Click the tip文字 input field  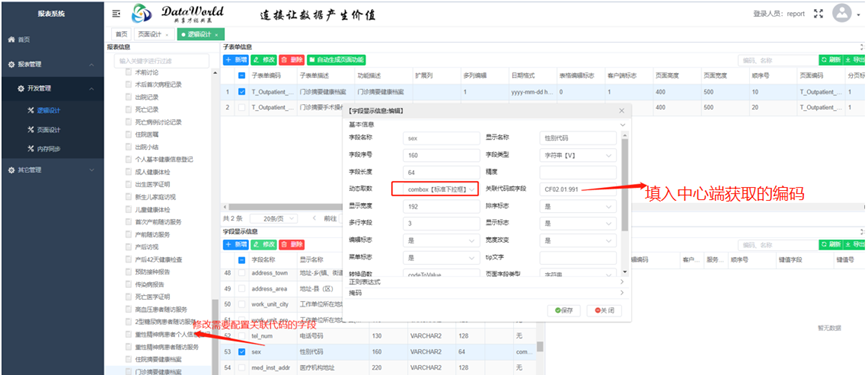point(577,258)
